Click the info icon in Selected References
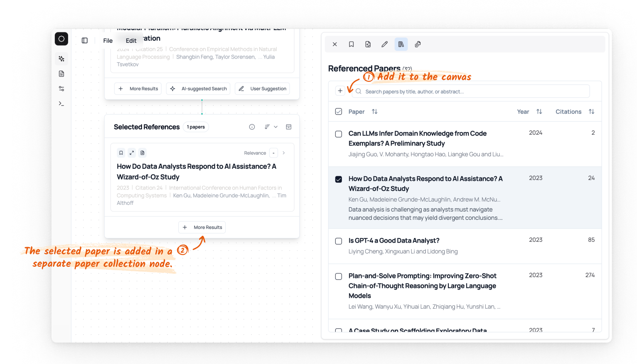 [x=252, y=127]
